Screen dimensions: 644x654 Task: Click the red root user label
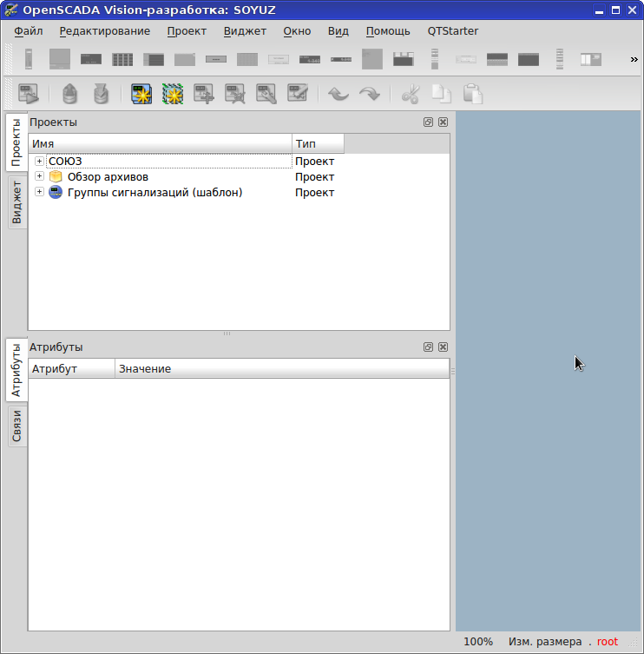click(608, 642)
